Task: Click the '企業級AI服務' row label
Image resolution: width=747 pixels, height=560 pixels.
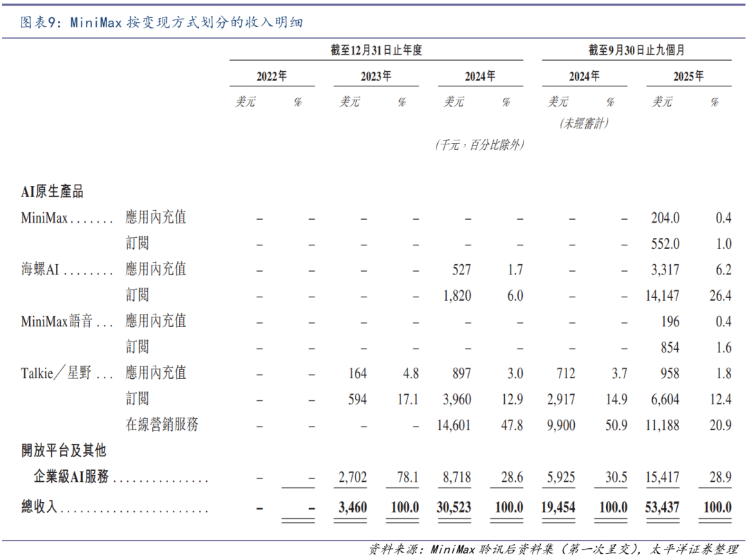Action: click(x=71, y=476)
